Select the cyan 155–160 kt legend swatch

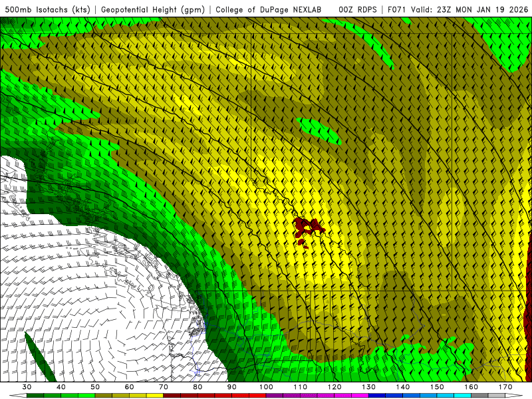tap(462, 395)
